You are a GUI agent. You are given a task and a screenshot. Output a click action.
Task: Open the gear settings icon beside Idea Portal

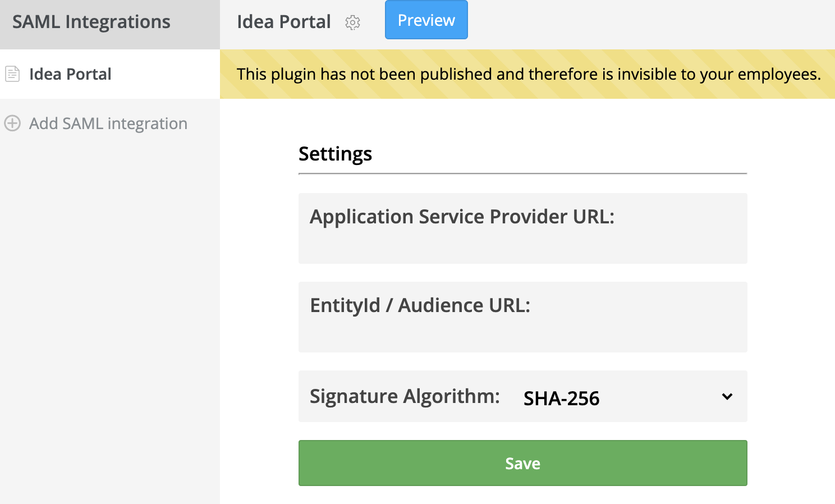[x=352, y=22]
